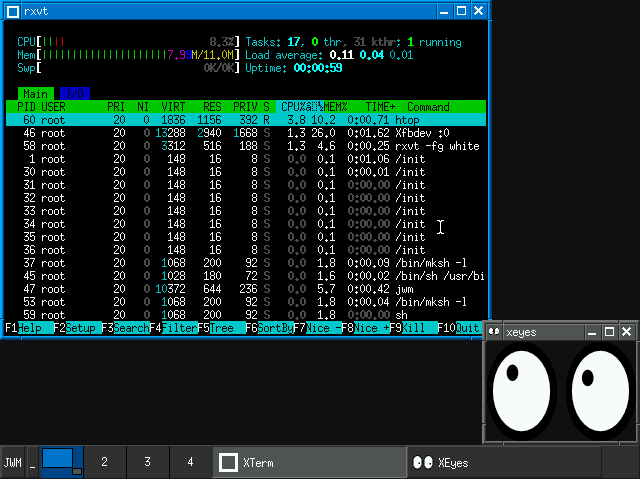The image size is (640, 479).
Task: Select the jwm process row PID 47
Action: coord(246,289)
